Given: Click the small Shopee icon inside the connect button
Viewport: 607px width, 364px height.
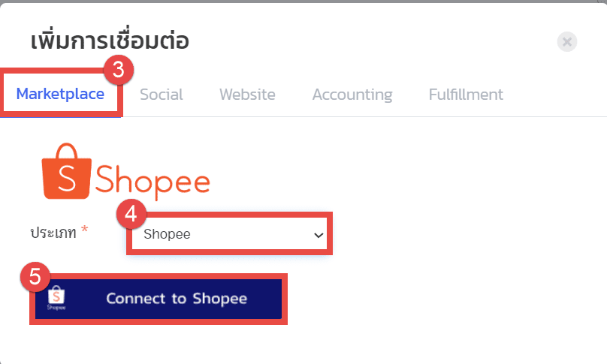Looking at the screenshot, I should click(x=56, y=298).
